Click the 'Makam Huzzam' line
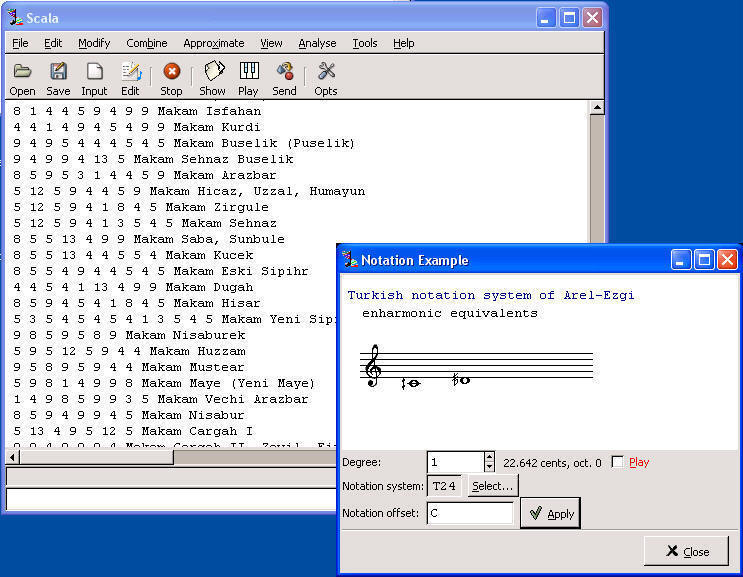This screenshot has height=577, width=743. 129,351
